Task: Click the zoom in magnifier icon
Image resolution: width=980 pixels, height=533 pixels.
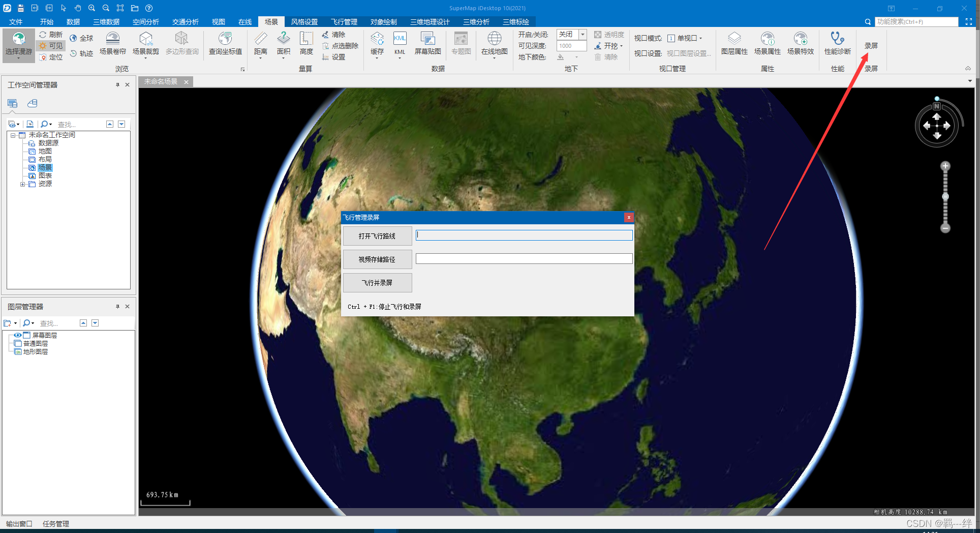Action: click(x=92, y=8)
